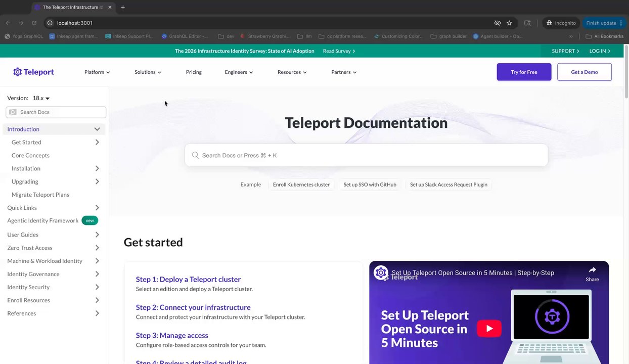
Task: Open Chrome three-dot menu
Action: point(621,23)
